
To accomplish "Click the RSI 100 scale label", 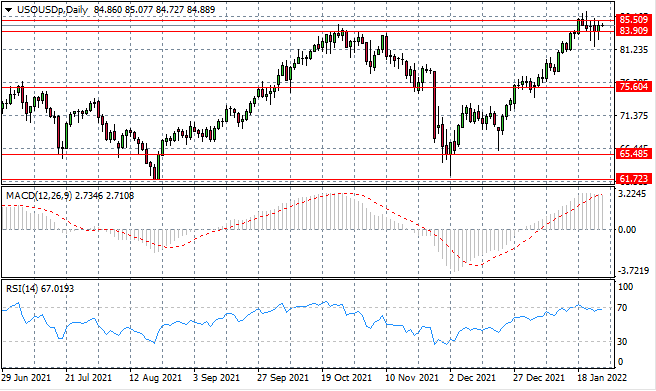I will click(625, 287).
